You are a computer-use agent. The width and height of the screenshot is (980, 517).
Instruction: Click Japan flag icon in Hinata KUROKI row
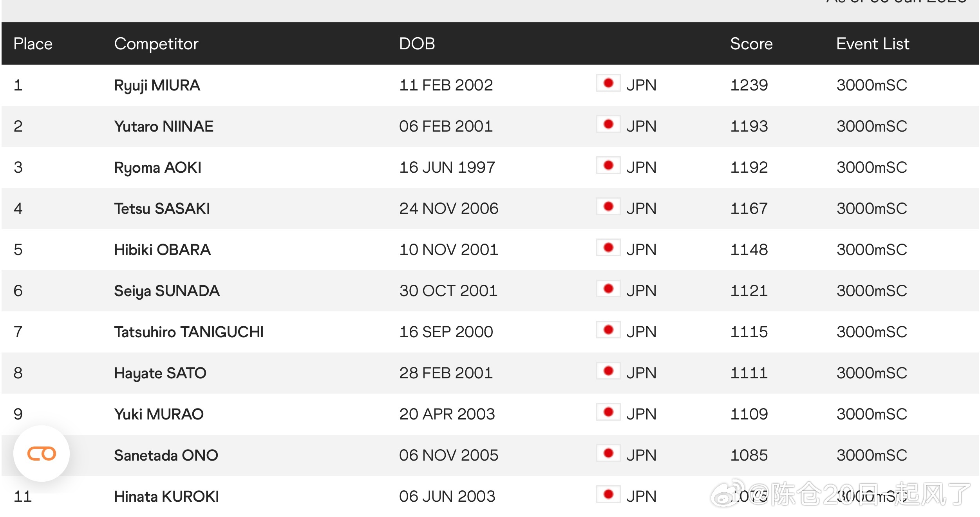click(608, 494)
